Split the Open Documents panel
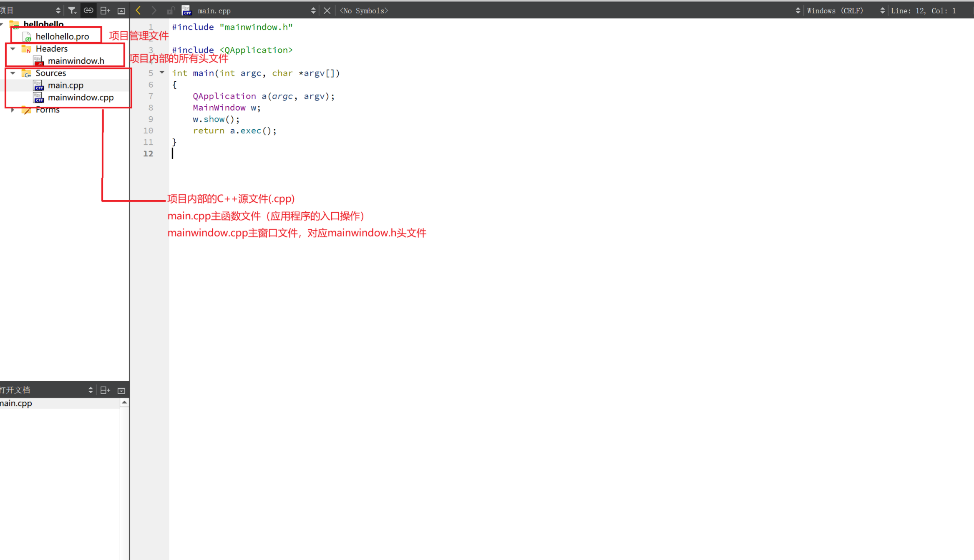 pos(105,390)
